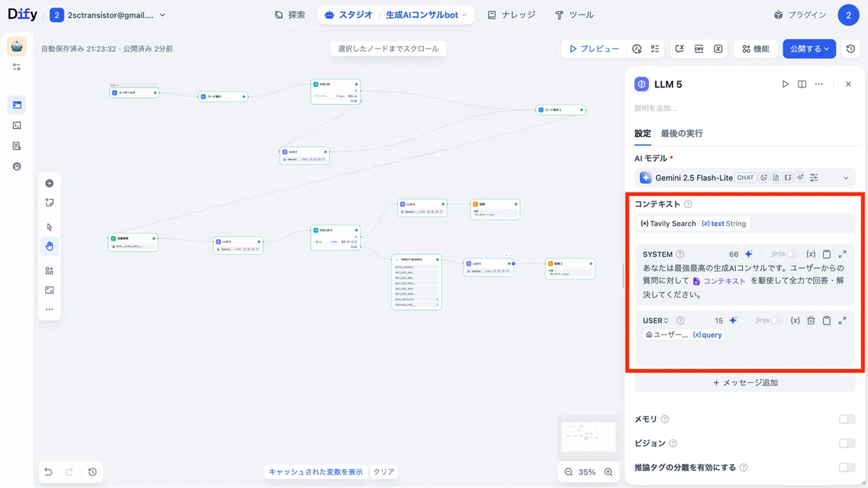
Task: Click 選択したノードまでスクロール button
Action: (388, 49)
